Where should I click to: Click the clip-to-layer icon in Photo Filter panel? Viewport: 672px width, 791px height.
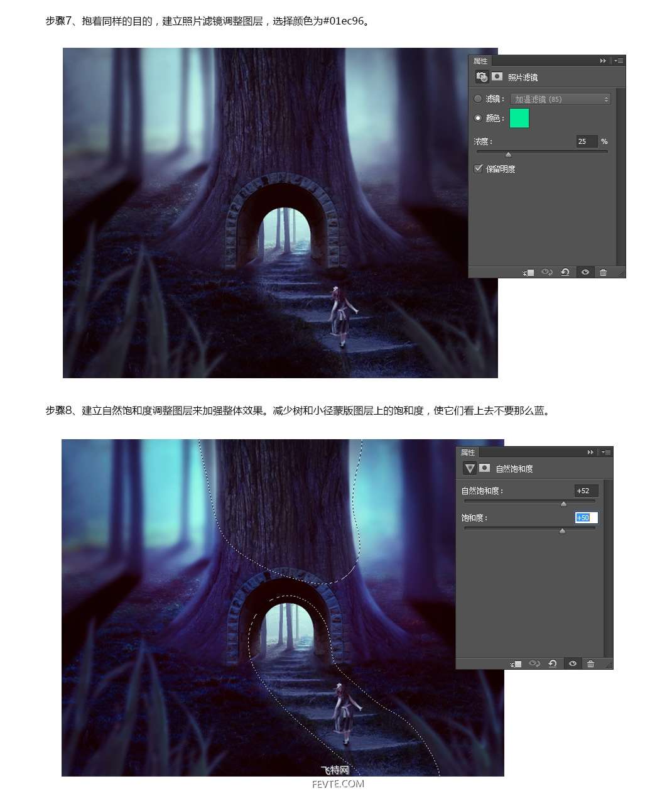pyautogui.click(x=528, y=272)
